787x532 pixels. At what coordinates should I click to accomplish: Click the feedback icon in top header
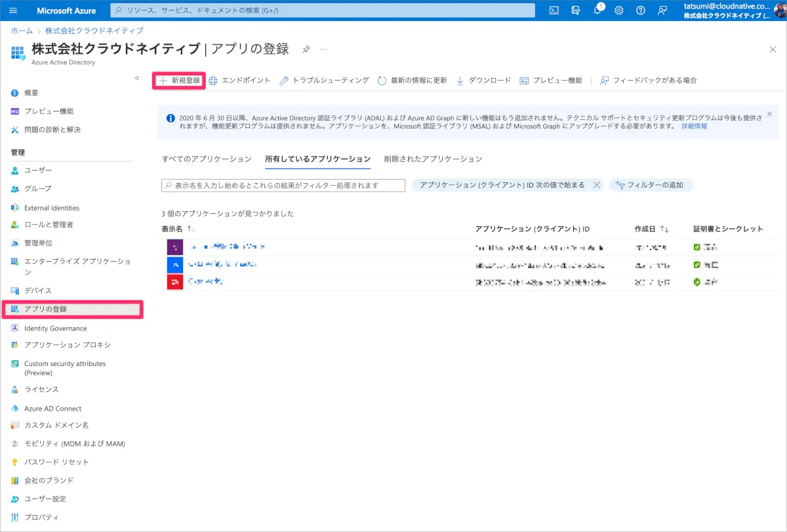point(662,10)
